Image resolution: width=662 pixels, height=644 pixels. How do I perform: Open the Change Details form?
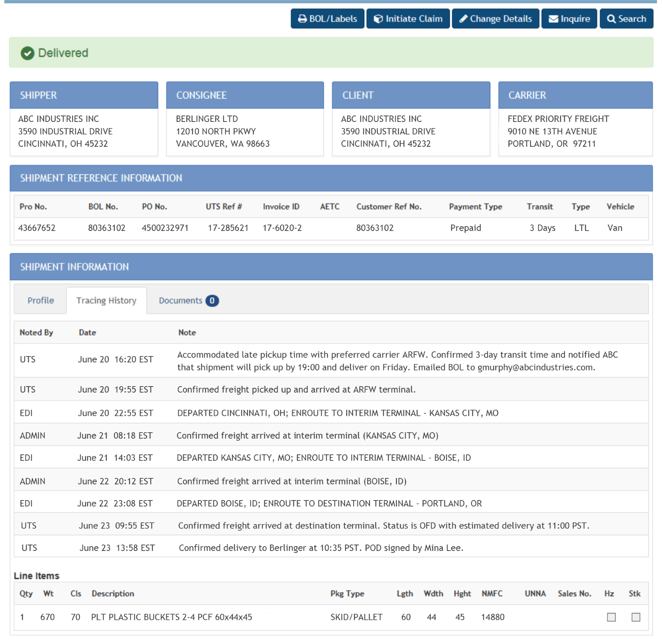(x=495, y=18)
